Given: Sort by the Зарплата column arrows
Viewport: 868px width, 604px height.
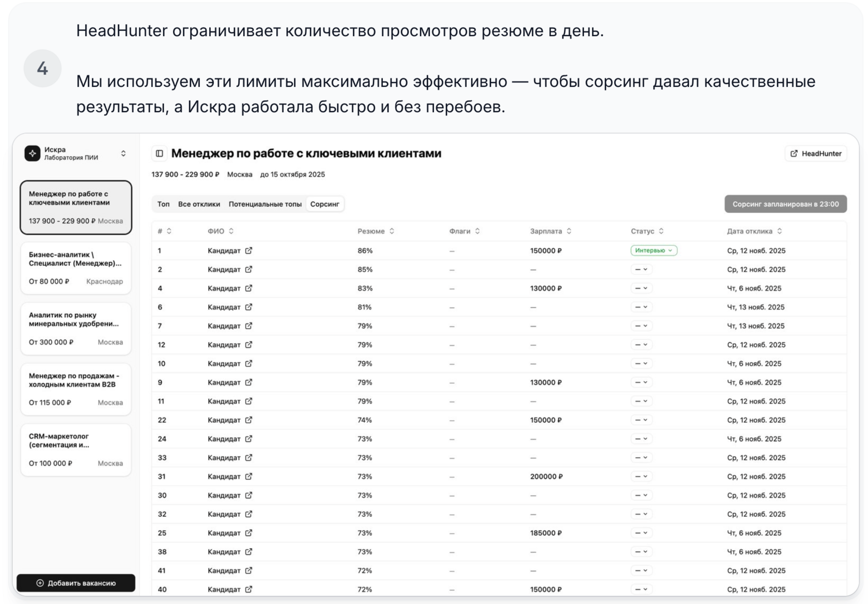Looking at the screenshot, I should pyautogui.click(x=569, y=231).
